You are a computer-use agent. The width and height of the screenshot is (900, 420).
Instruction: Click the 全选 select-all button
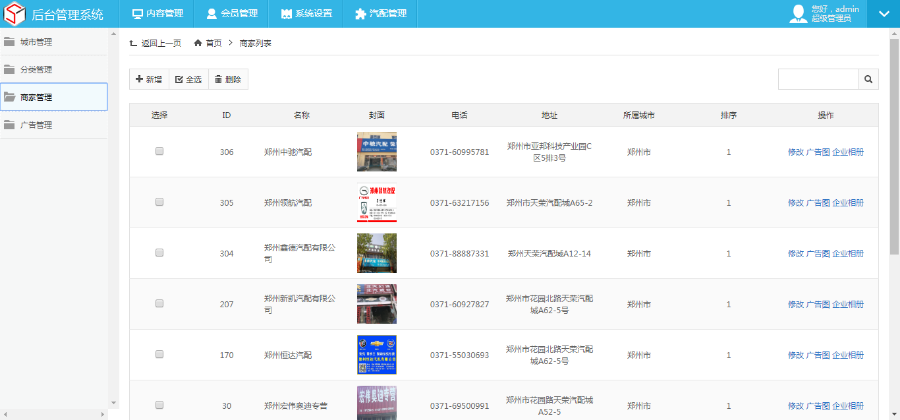[x=187, y=79]
